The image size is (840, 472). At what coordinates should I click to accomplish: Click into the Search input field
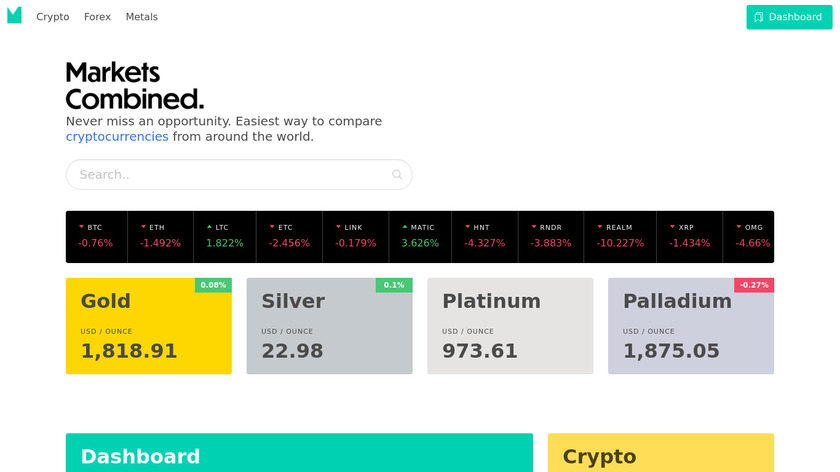230,175
